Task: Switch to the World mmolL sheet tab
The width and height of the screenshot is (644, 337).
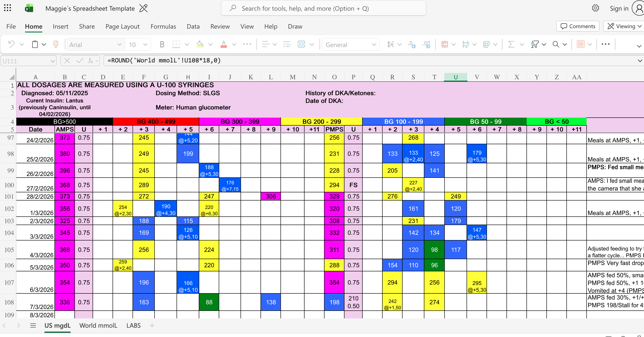Action: (x=98, y=325)
